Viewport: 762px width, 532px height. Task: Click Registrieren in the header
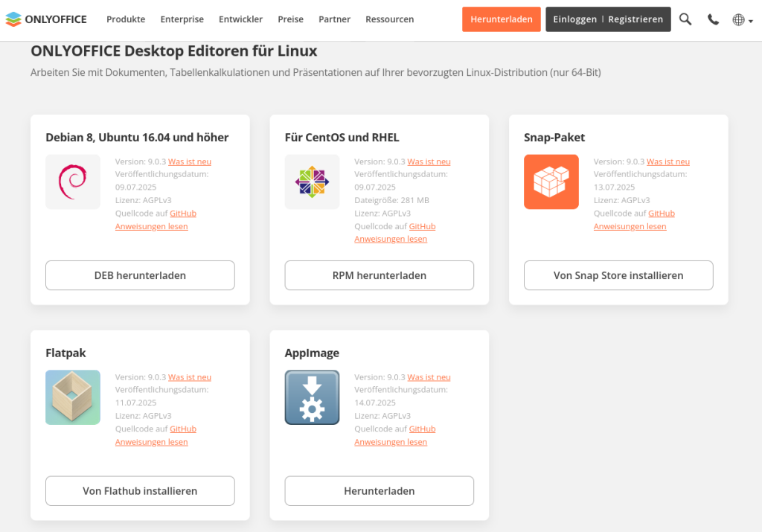click(635, 19)
